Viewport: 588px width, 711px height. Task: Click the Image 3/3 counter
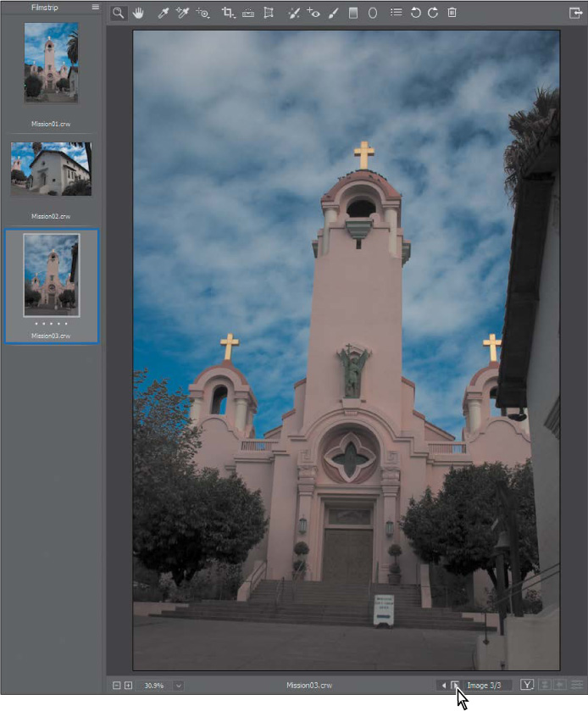484,686
